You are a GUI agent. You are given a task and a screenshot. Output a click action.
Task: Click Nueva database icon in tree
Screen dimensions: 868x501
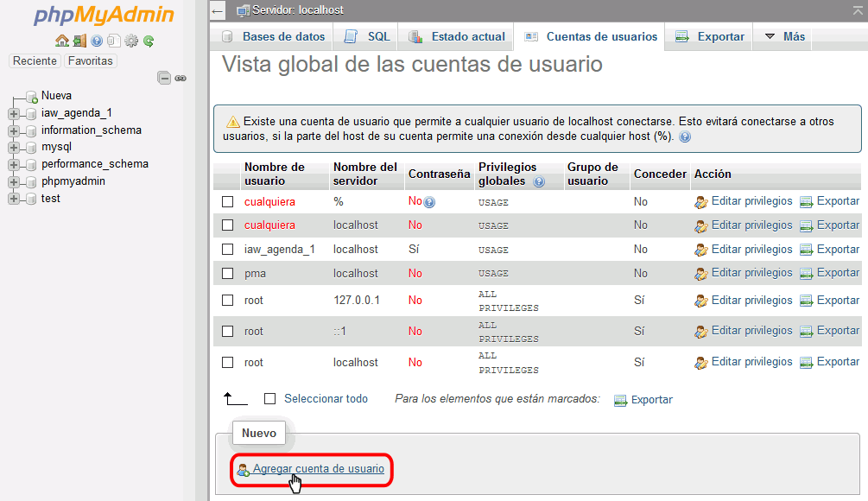pos(32,97)
